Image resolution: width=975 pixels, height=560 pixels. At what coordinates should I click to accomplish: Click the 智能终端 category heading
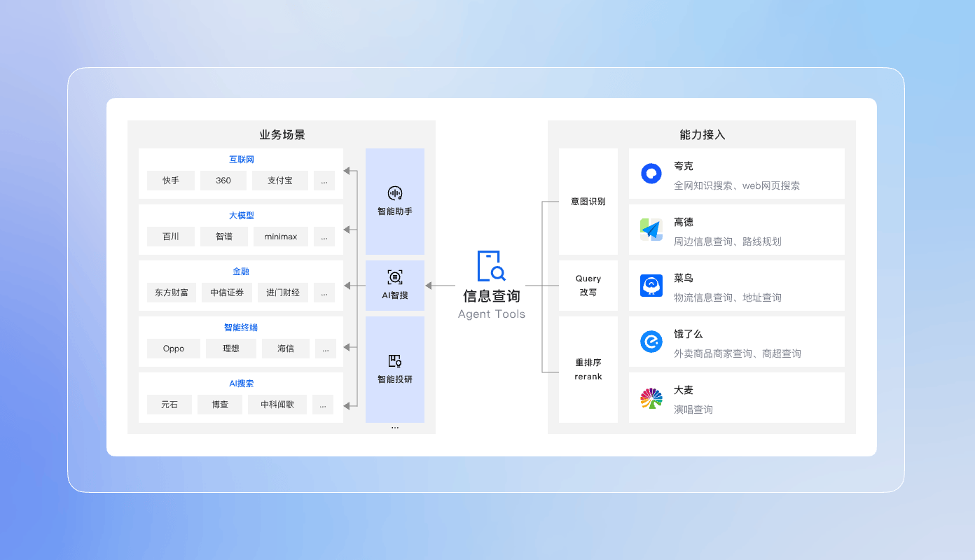click(x=242, y=328)
